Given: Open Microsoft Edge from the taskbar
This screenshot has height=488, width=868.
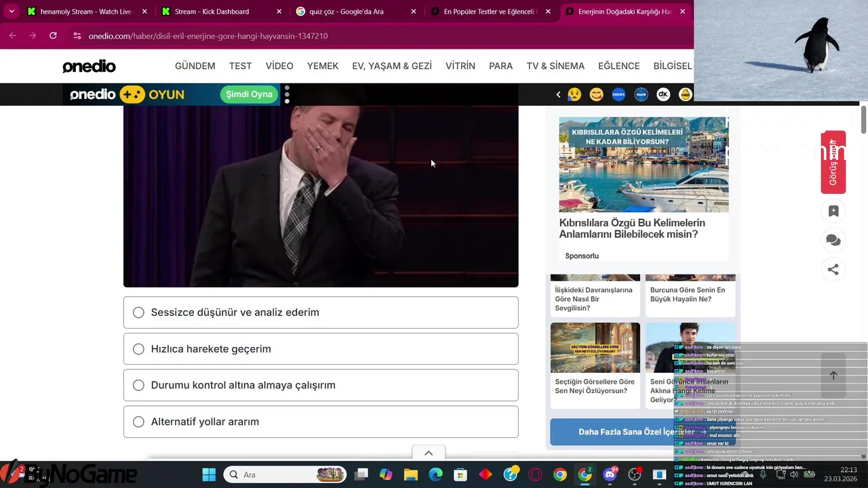Looking at the screenshot, I should (435, 474).
